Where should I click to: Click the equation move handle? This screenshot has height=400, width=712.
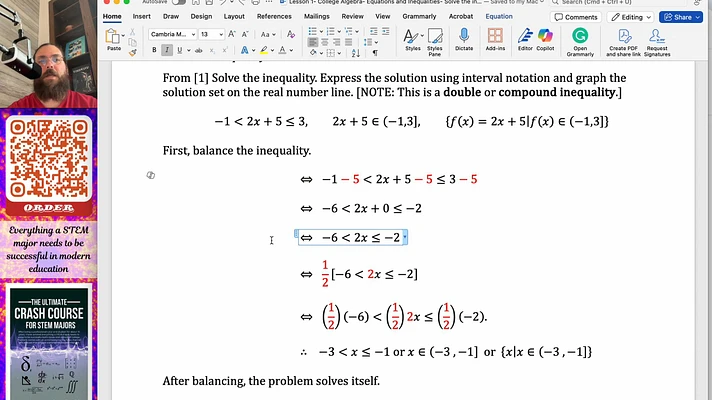pos(296,233)
